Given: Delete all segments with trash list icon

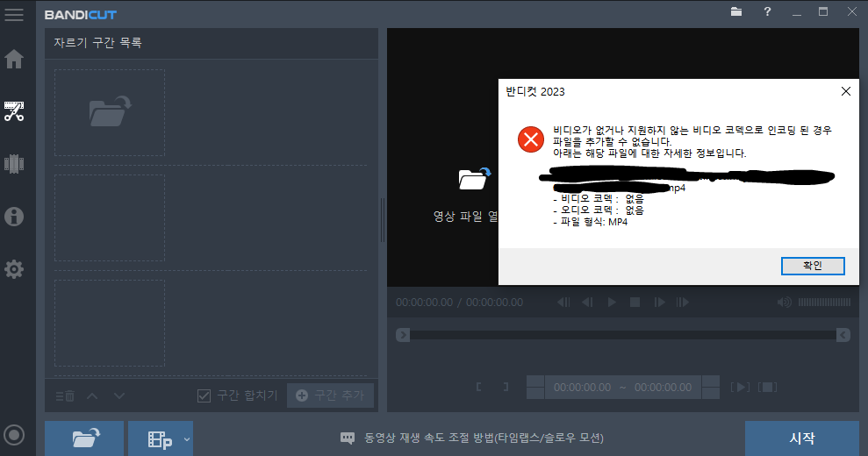Looking at the screenshot, I should coord(65,395).
